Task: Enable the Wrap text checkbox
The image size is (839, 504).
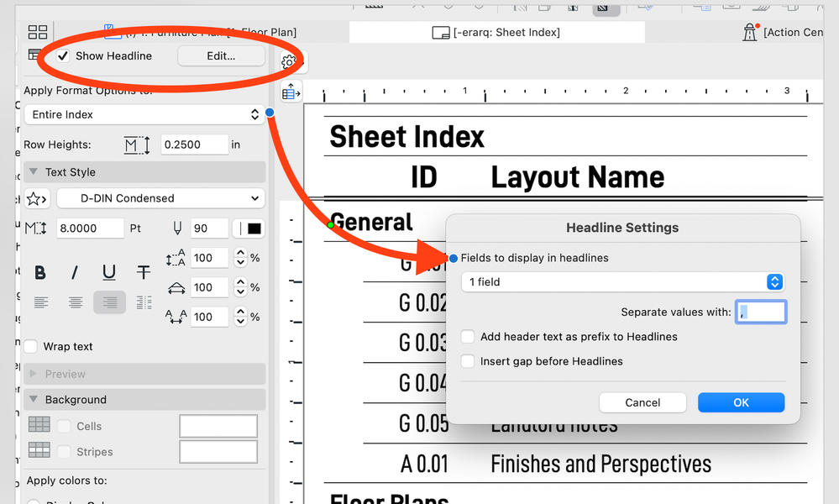Action: tap(30, 347)
